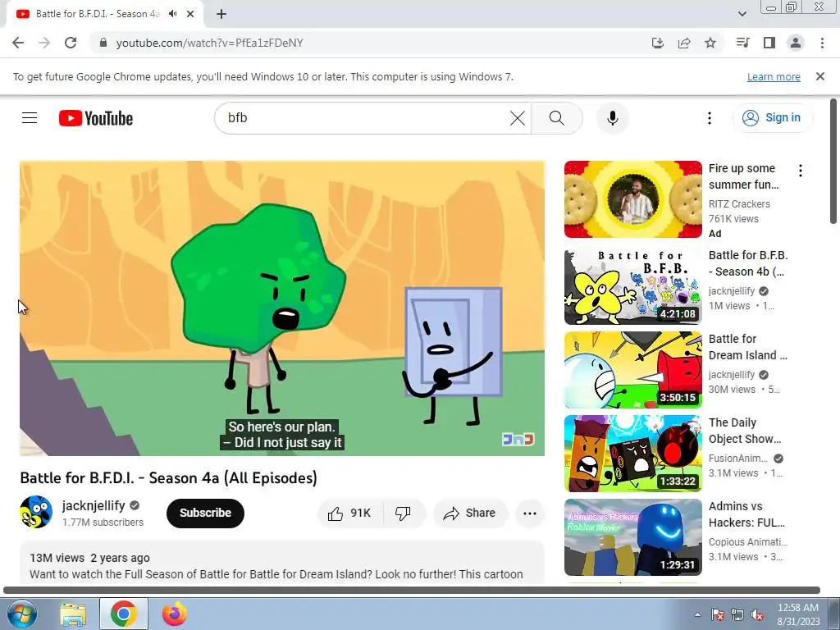The width and height of the screenshot is (840, 630).
Task: Click the page vertical scrollbar thumb
Action: point(833,162)
